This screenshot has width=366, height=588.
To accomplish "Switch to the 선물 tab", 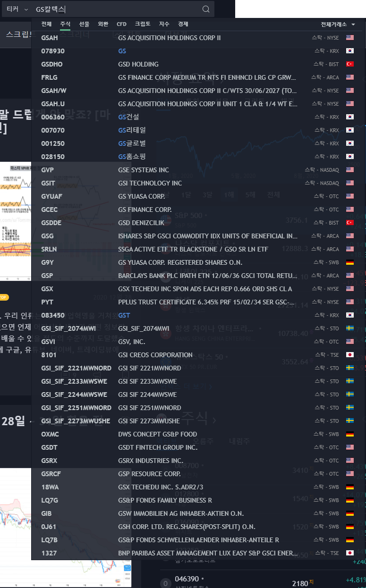I will coord(84,24).
